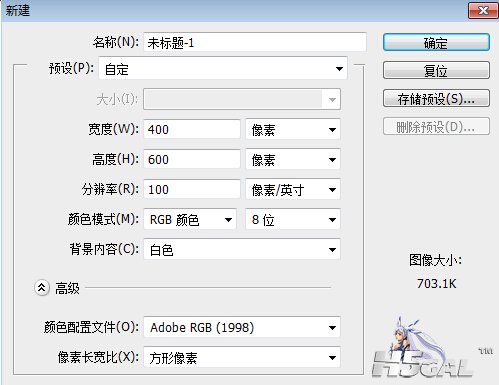499x385 pixels.
Task: Click the 复位 button
Action: pos(436,70)
